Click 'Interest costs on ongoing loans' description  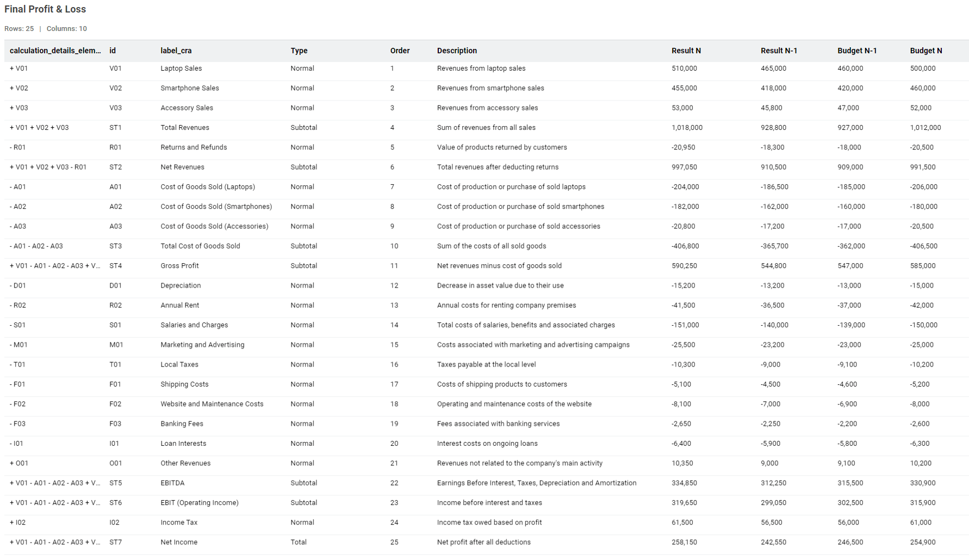[487, 444]
